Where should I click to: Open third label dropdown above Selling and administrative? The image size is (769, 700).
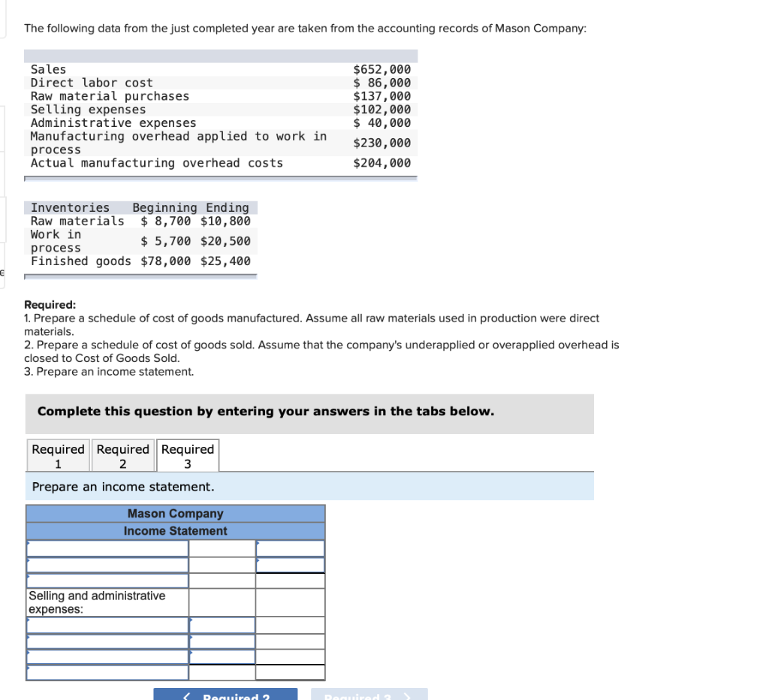pyautogui.click(x=107, y=581)
